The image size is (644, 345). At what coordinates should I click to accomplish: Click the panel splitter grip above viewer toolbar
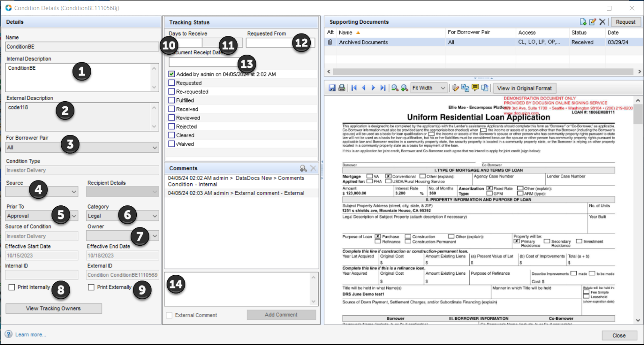coord(483,78)
